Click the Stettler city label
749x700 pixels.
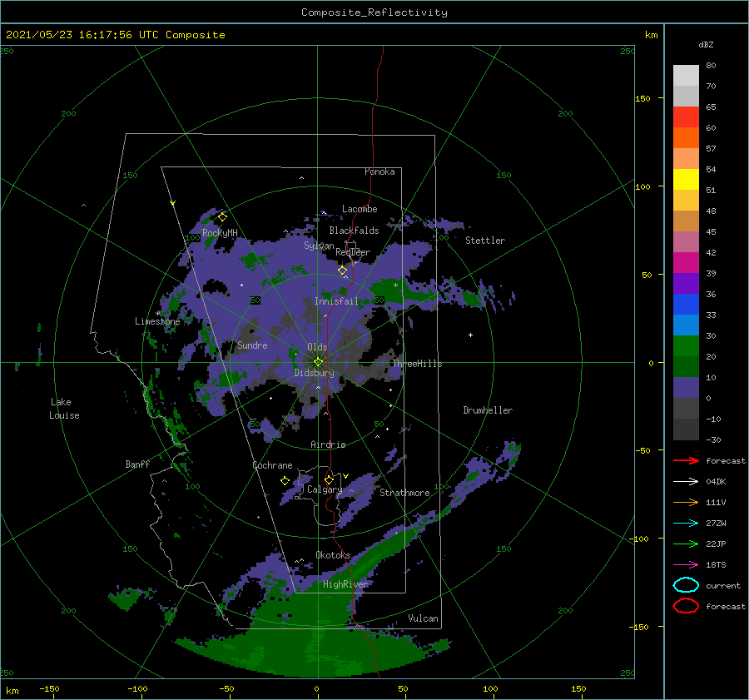[485, 241]
